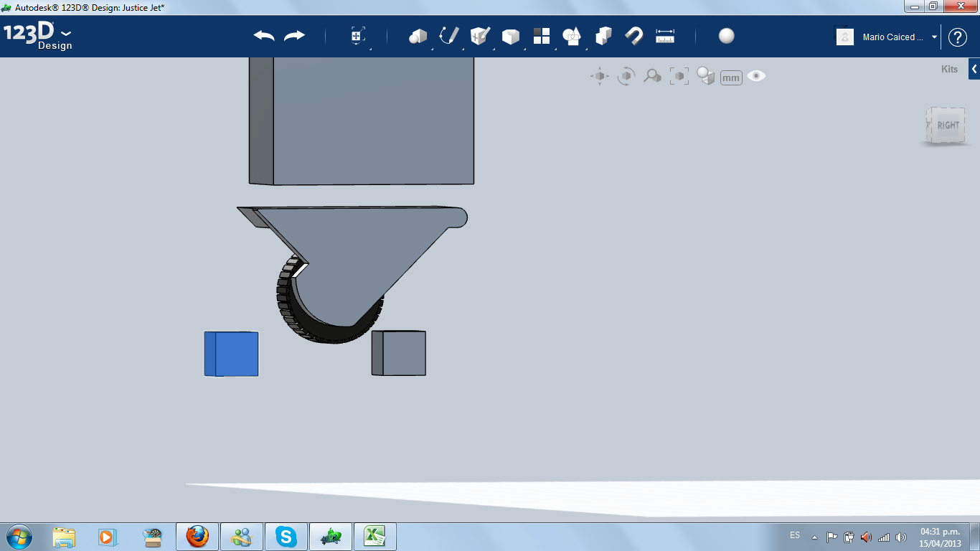Select the large grey box at top
980x551 pixels.
[x=362, y=121]
